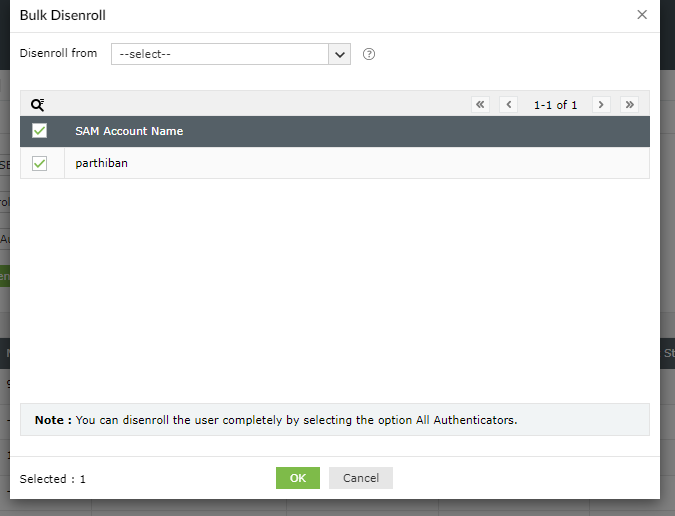The height and width of the screenshot is (516, 675).
Task: Toggle the select-all header checkbox
Action: point(40,131)
